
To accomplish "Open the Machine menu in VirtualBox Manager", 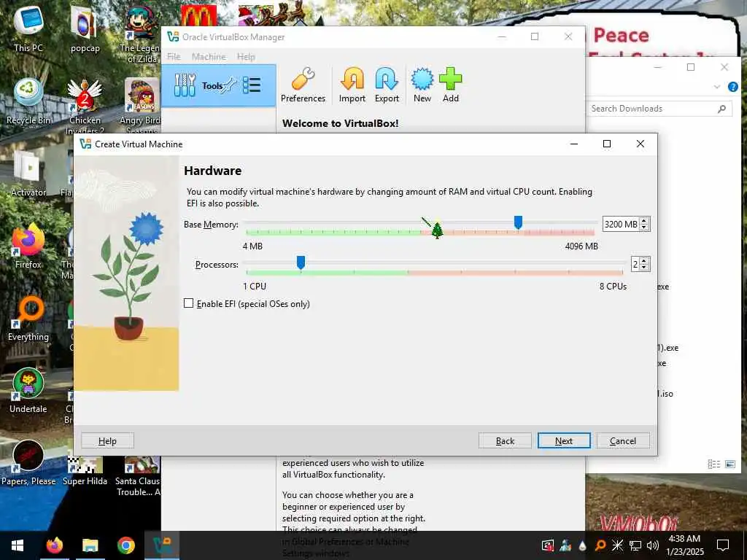I will [x=209, y=56].
